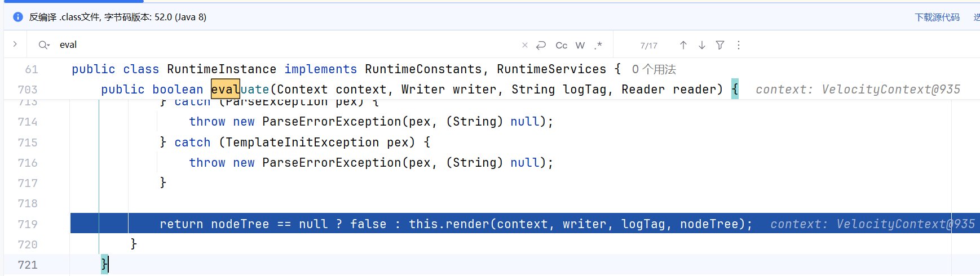
Task: Toggle Match Case (Cc) option
Action: [561, 45]
